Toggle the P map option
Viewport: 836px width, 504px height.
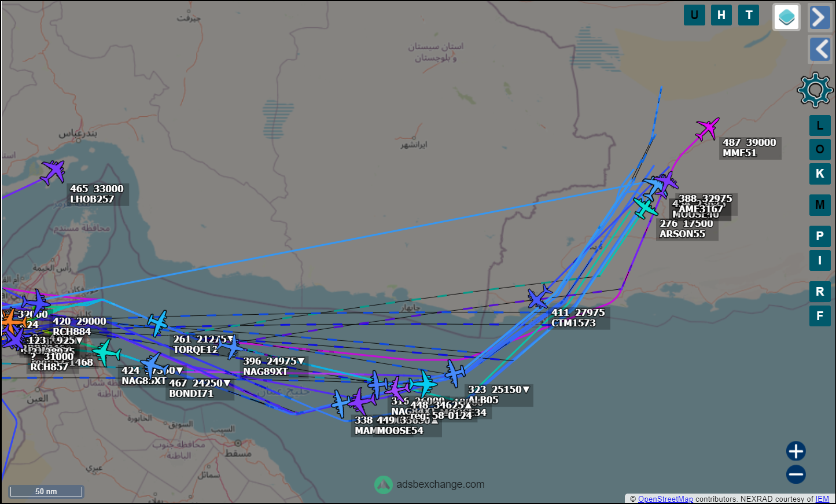point(820,236)
